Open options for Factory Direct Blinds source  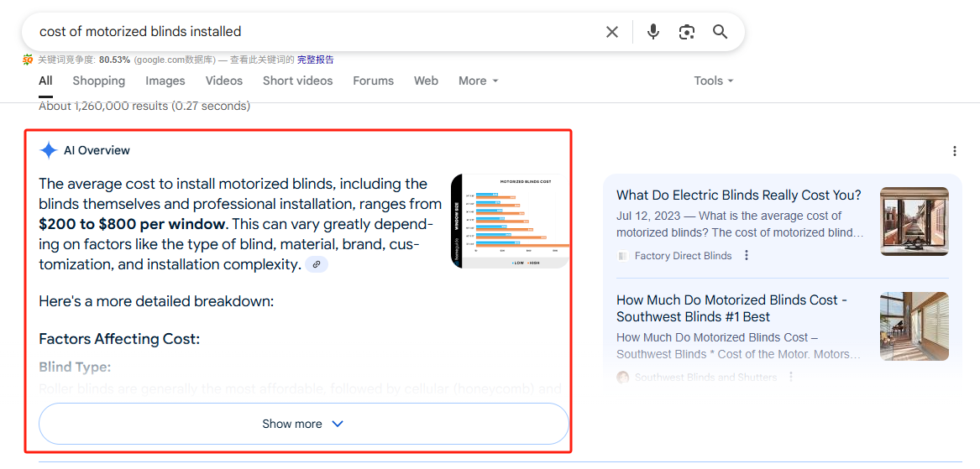pos(747,255)
